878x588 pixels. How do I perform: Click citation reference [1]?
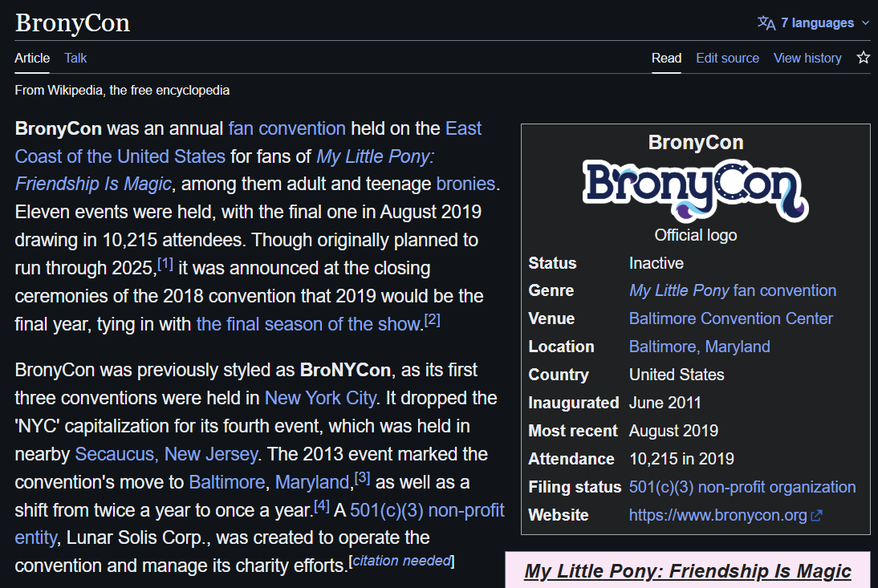point(165,263)
